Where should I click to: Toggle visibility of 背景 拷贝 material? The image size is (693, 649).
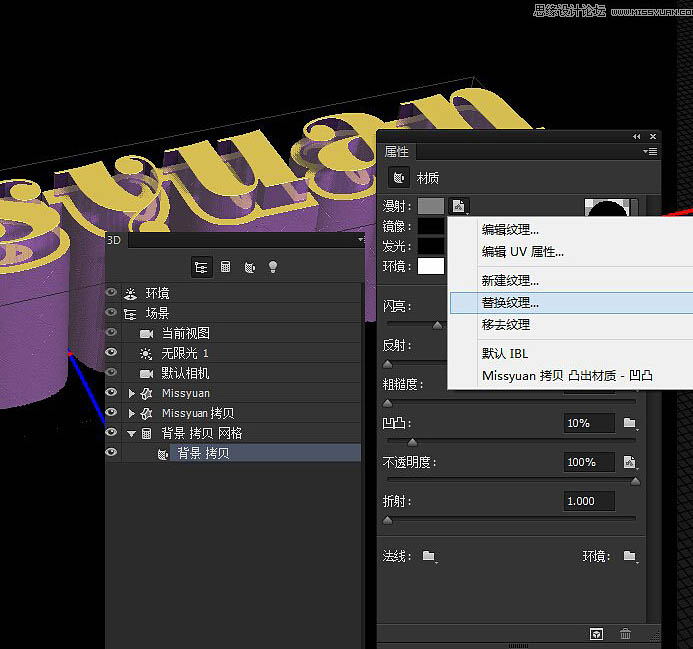[111, 452]
